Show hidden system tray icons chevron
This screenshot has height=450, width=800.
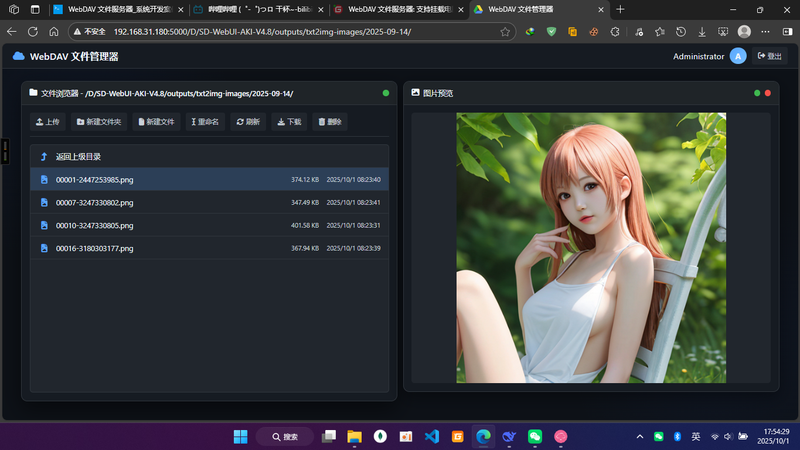point(640,437)
